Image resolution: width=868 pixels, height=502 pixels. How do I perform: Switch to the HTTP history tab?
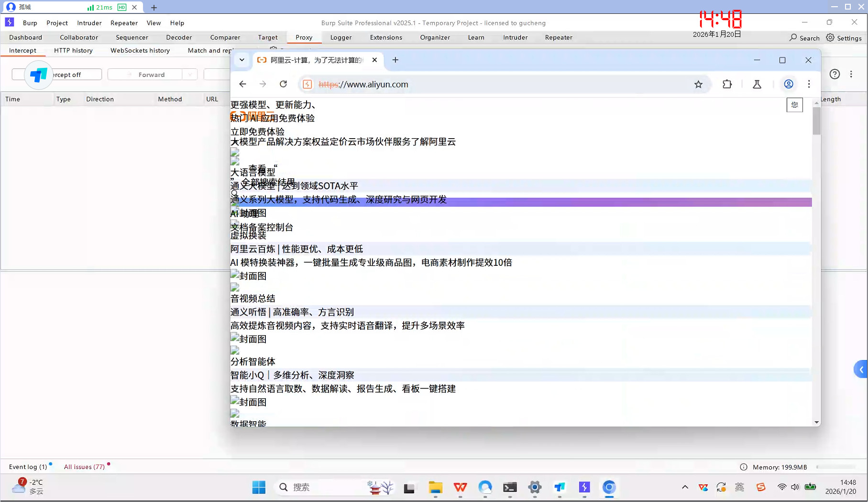click(73, 50)
